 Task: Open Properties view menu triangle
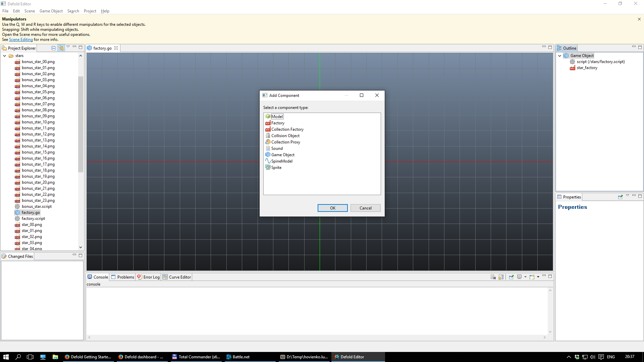(x=628, y=196)
